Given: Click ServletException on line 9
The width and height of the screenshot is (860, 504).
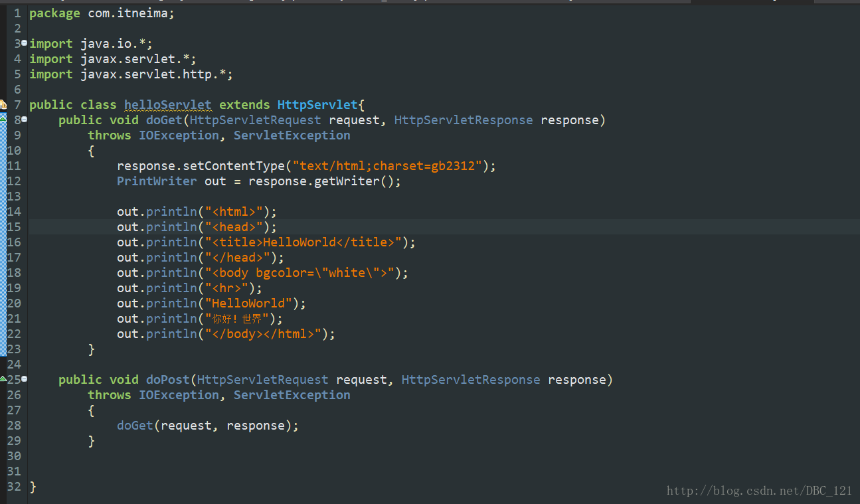Looking at the screenshot, I should [x=292, y=135].
